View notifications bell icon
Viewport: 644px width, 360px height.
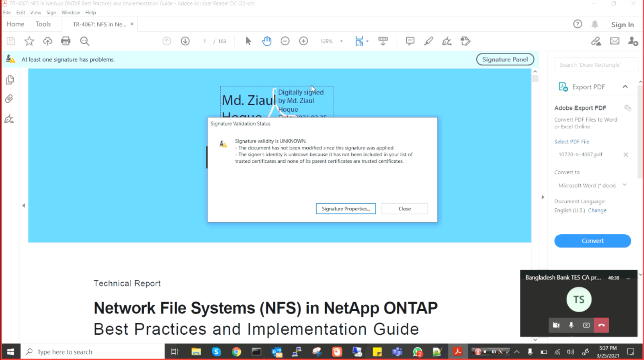point(595,24)
